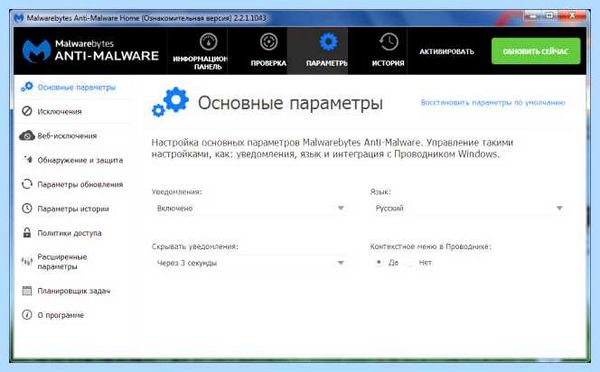Open the История clock icon
This screenshot has width=600, height=372.
click(388, 41)
